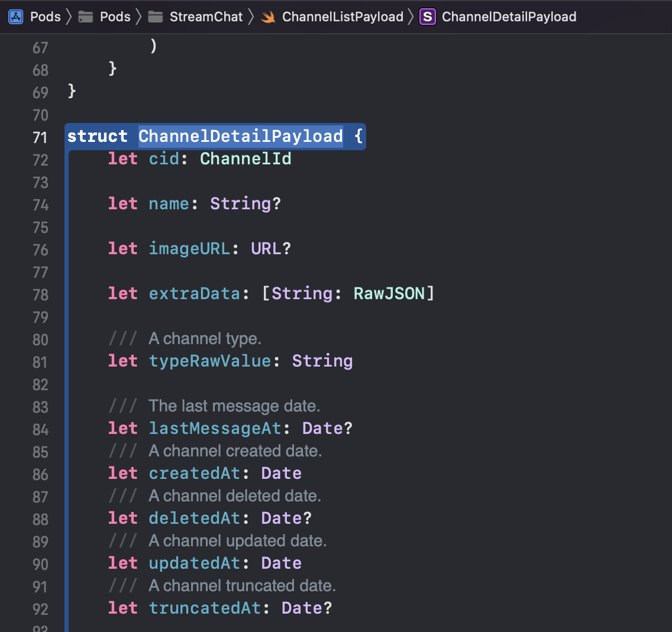Screen dimensions: 672x632
Task: Click the Swift file icon in breadcrumb
Action: click(x=269, y=17)
